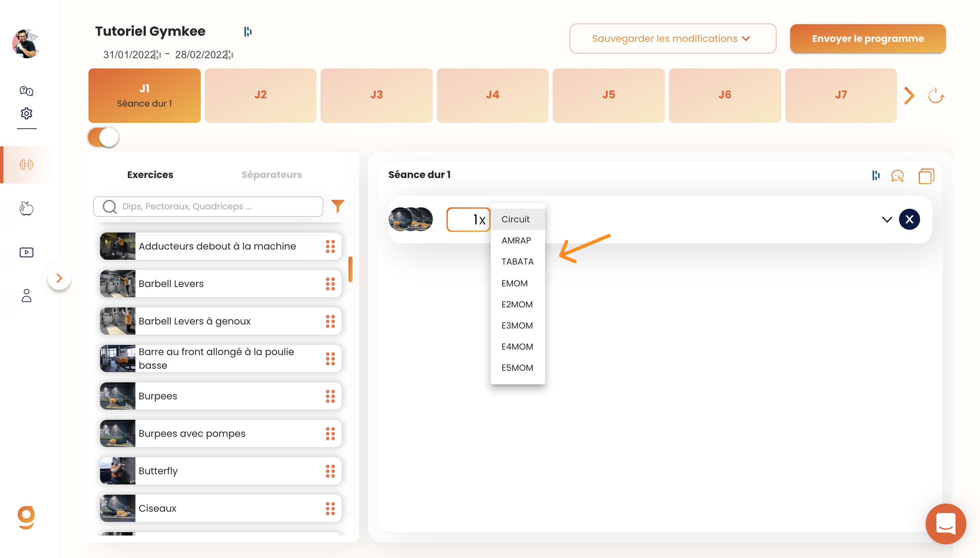Open the support chat bubble
980x558 pixels.
tap(945, 524)
